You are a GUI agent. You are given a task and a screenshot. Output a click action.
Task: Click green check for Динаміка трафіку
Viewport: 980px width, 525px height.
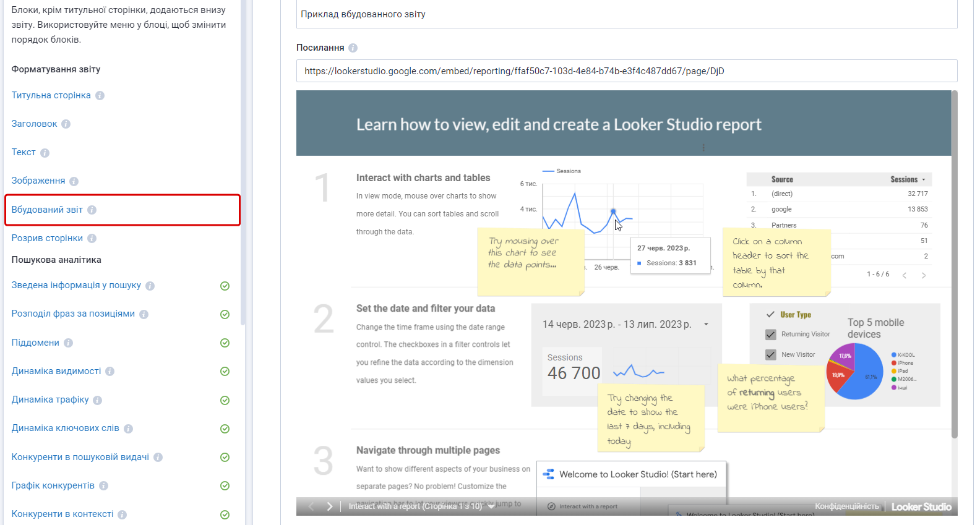pyautogui.click(x=225, y=400)
